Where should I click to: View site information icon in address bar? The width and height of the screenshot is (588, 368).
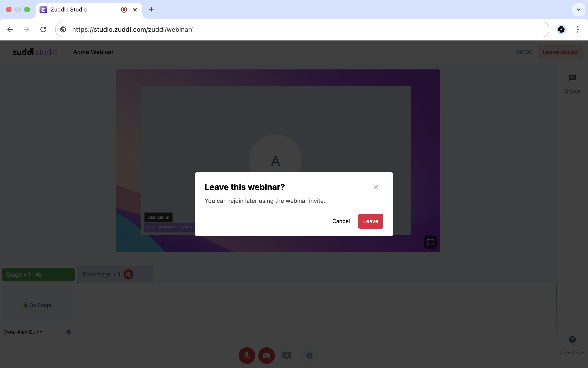tap(63, 29)
